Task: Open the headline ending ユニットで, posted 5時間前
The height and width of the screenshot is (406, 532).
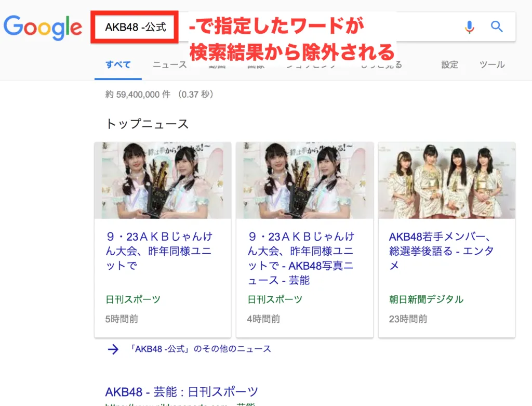Action: tap(159, 251)
